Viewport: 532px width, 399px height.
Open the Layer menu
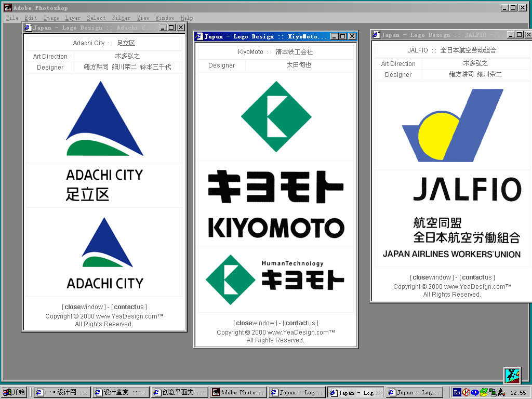coord(73,18)
